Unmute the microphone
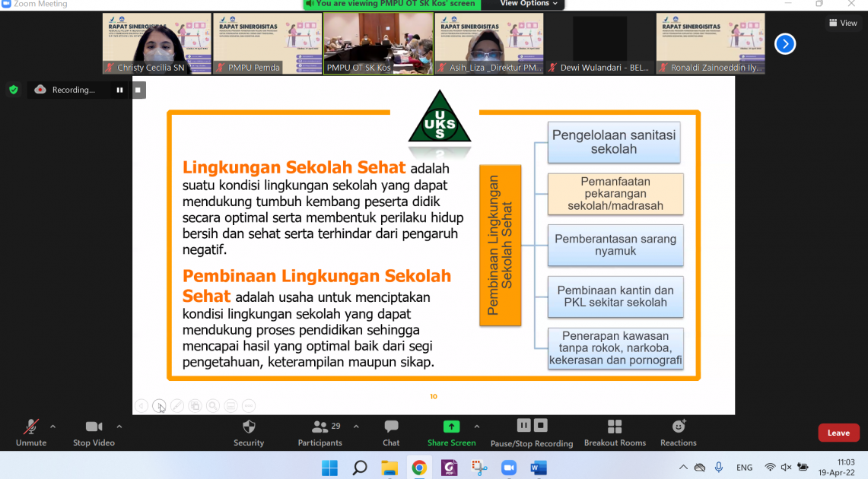868x479 pixels. coord(31,432)
